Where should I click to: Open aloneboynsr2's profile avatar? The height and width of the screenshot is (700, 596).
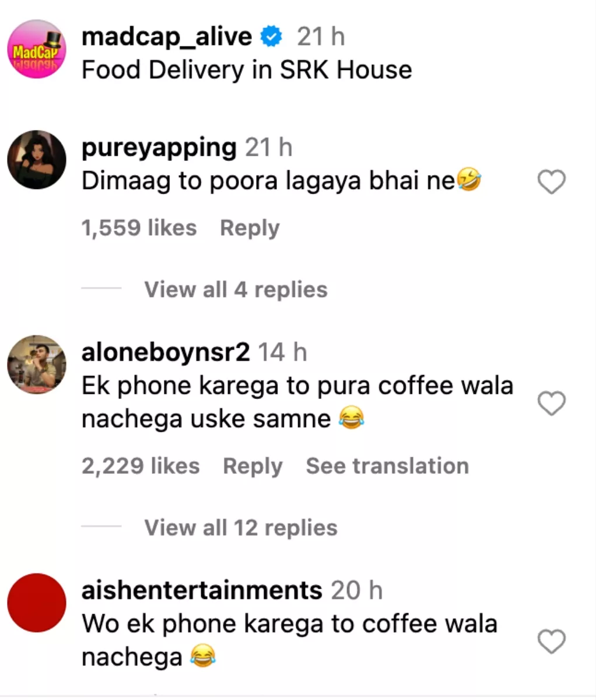[x=36, y=365]
